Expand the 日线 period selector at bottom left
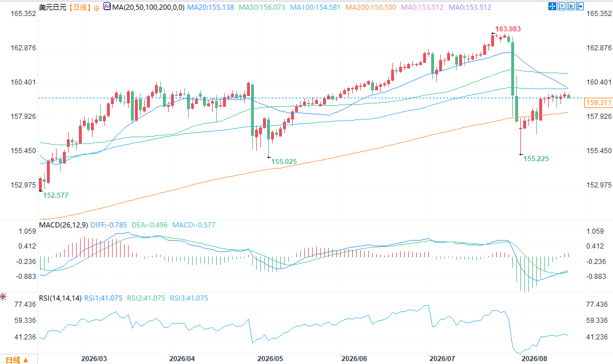Screen dimensions: 613x364 17,359
